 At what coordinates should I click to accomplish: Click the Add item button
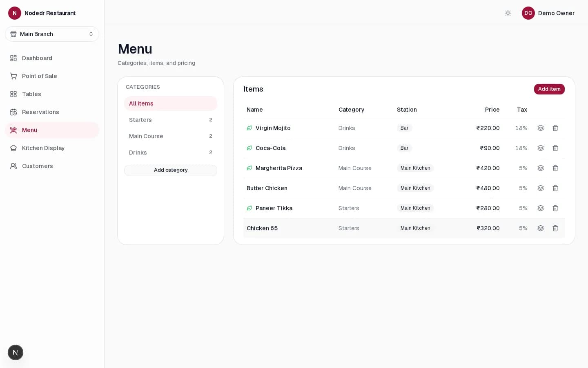tap(549, 89)
